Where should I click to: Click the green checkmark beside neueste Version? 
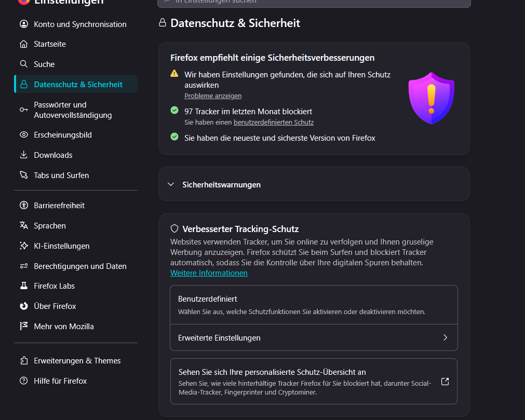pyautogui.click(x=174, y=137)
